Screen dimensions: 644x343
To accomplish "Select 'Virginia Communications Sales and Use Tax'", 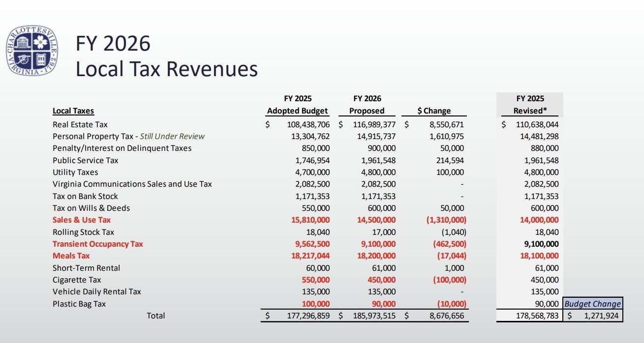I will coord(132,184).
